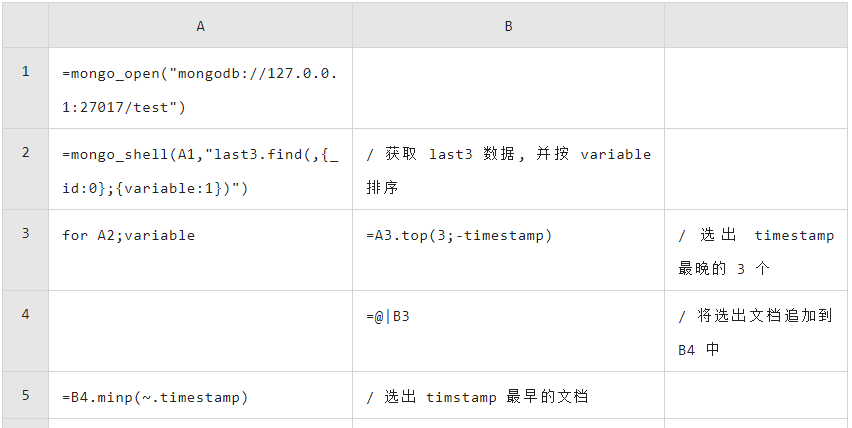The height and width of the screenshot is (428, 852).
Task: Click the empty cell A4
Action: click(x=201, y=331)
